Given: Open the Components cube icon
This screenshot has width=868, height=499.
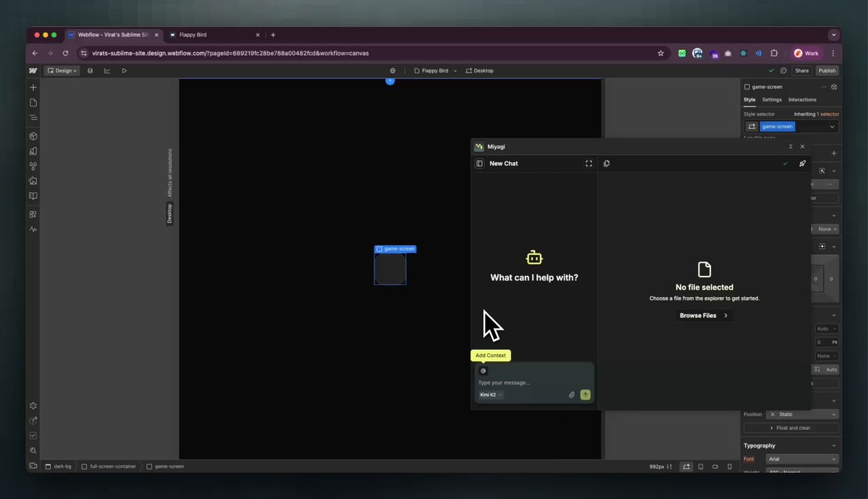Looking at the screenshot, I should [33, 136].
